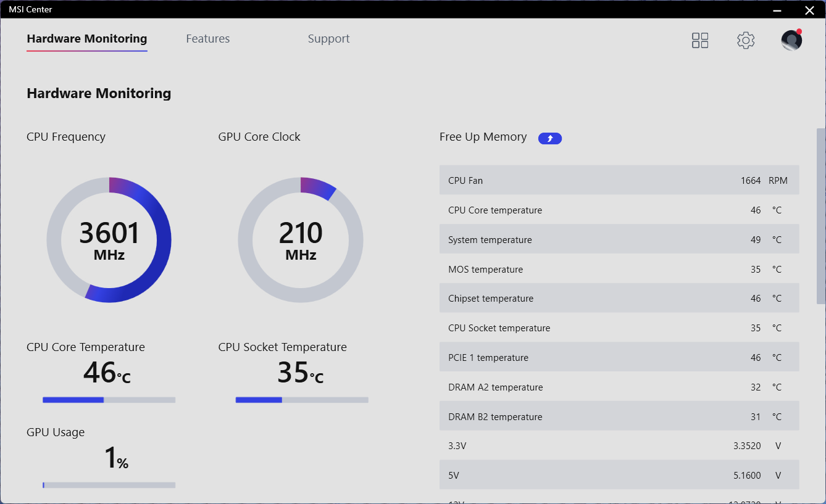
Task: Switch to the Features tab
Action: [x=207, y=39]
